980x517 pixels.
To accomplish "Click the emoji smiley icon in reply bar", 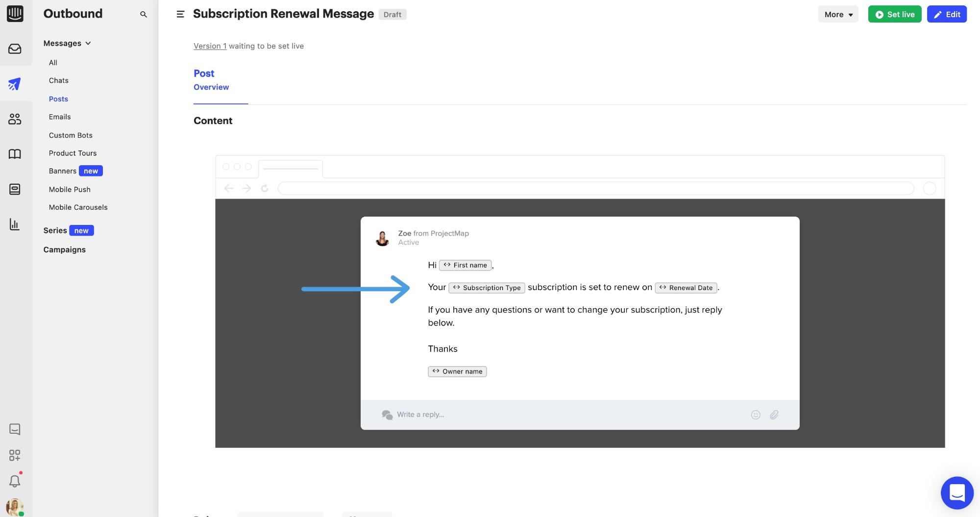I will [x=756, y=415].
